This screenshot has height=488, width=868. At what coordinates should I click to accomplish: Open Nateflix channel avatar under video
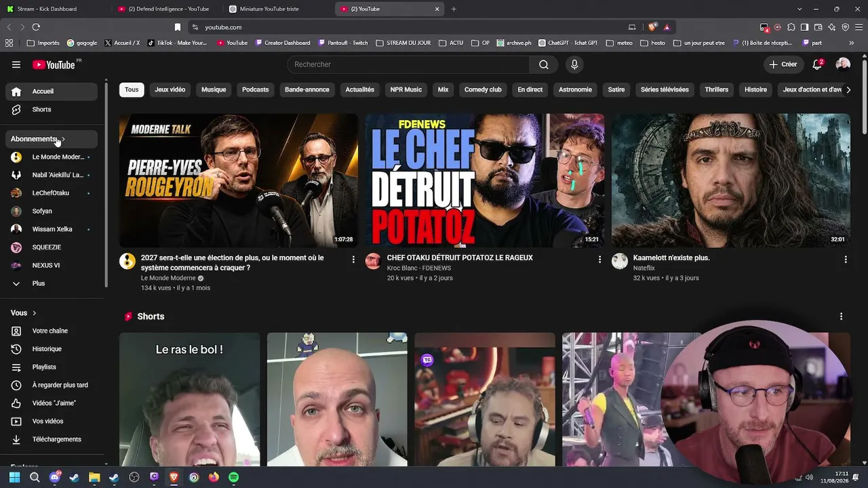pos(620,262)
